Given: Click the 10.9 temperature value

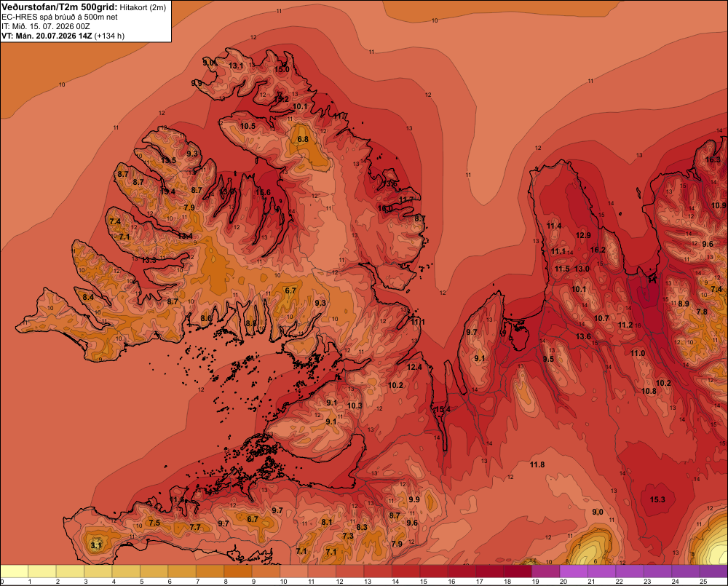Looking at the screenshot, I should (719, 205).
